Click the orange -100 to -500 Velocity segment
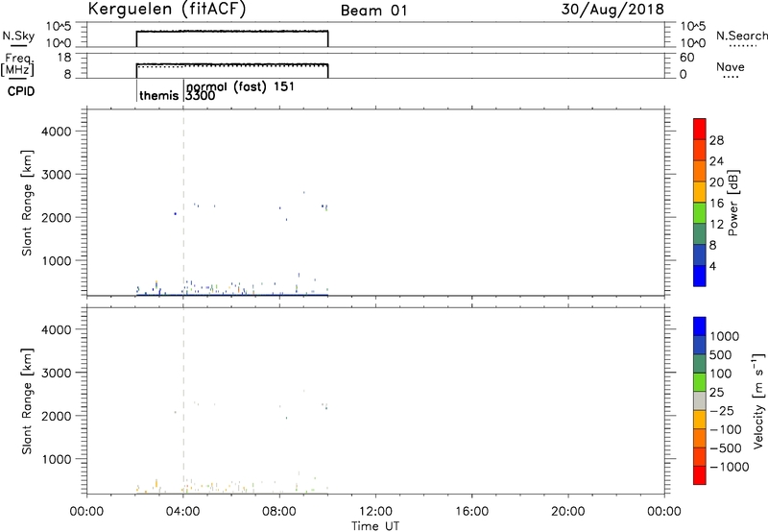Image resolution: width=768 pixels, height=532 pixels. [x=700, y=438]
